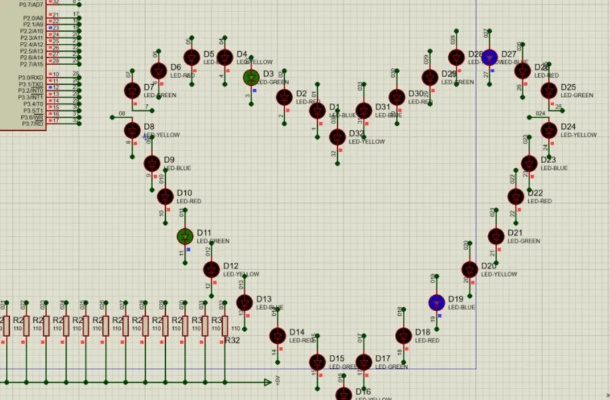Click the ground arrow terminal on bottom rail
The height and width of the screenshot is (400, 610).
(x=266, y=381)
